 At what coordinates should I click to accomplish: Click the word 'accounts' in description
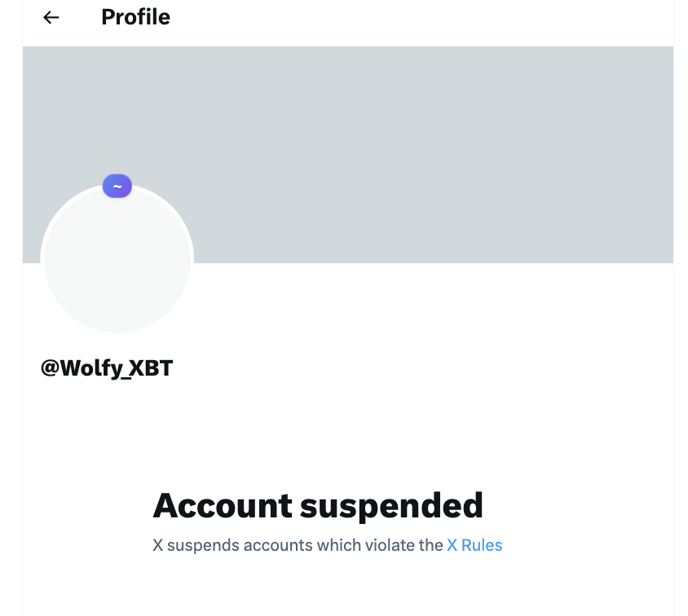[278, 546]
